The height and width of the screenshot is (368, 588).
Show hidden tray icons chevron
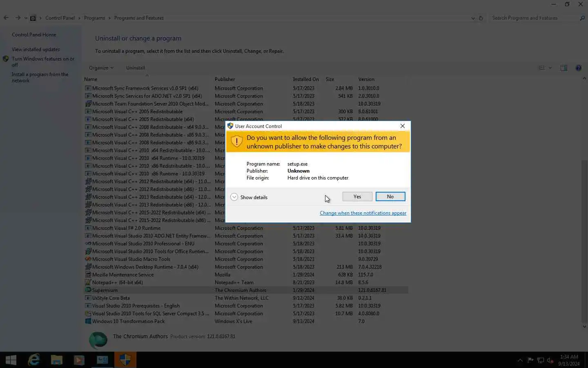pyautogui.click(x=520, y=360)
